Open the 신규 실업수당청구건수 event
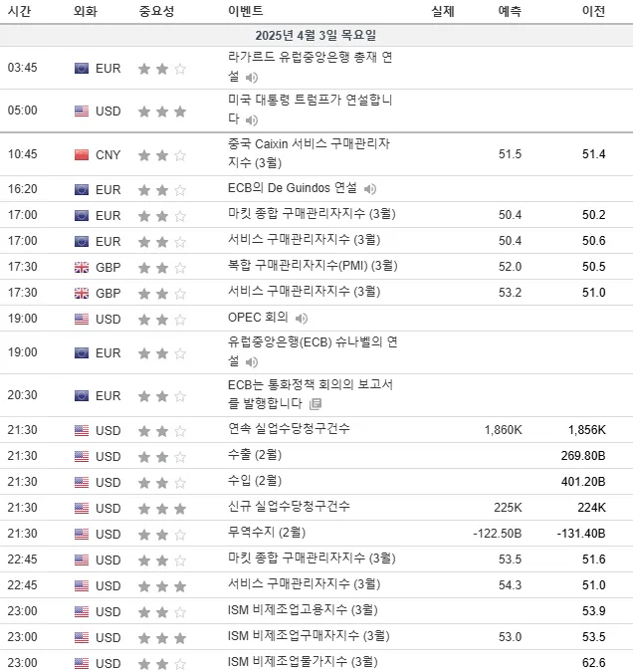Image resolution: width=633 pixels, height=672 pixels. tap(289, 507)
